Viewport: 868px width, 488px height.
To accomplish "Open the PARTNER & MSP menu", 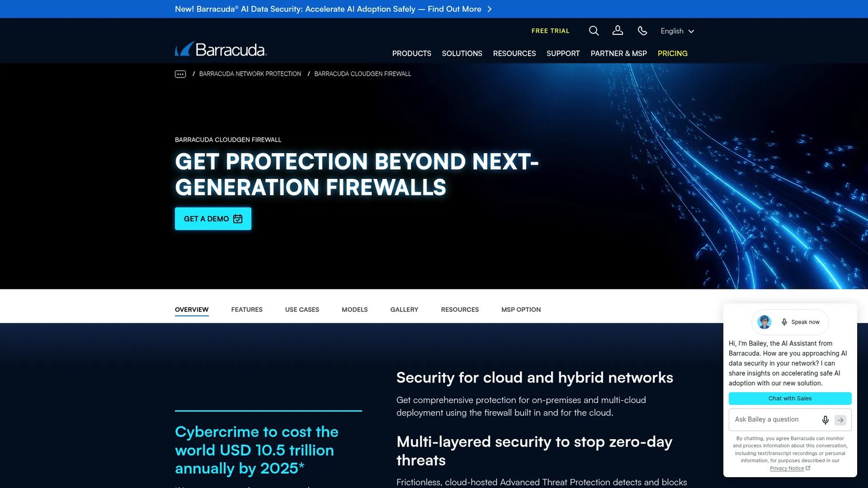I will click(619, 53).
